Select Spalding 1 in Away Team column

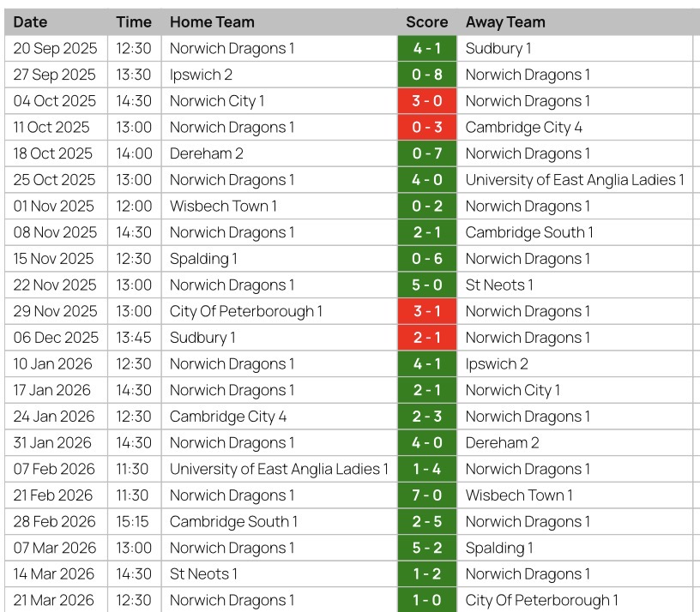tap(499, 548)
